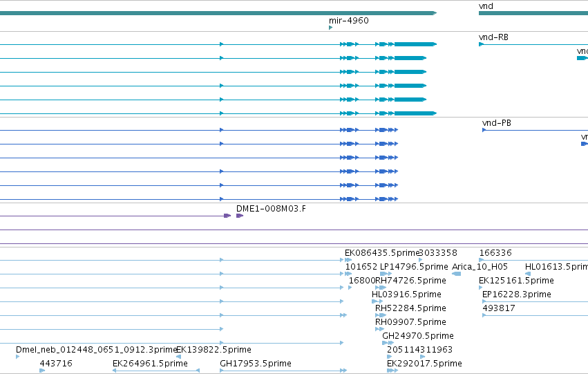Select the EK264961.5prime feature line

[156, 371]
